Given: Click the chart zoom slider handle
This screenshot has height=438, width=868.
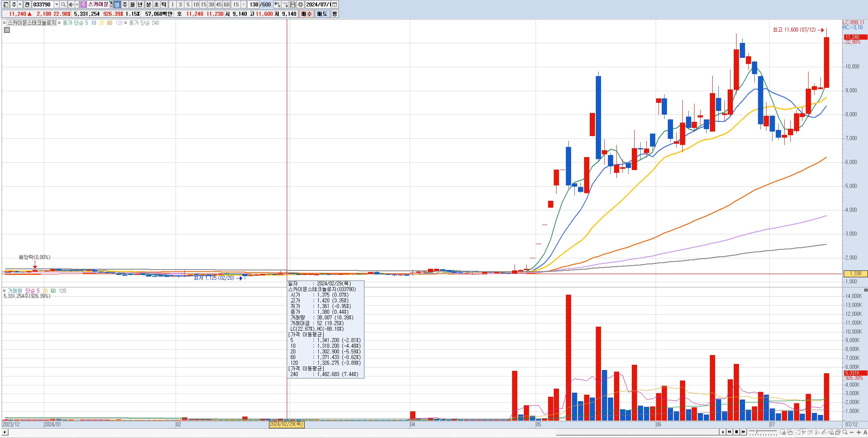Looking at the screenshot, I should pyautogui.click(x=757, y=432).
